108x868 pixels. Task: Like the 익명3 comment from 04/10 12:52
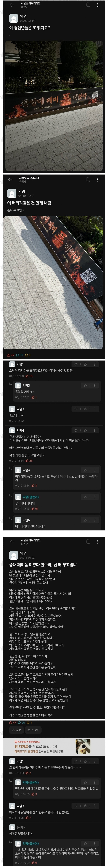click(x=85, y=409)
